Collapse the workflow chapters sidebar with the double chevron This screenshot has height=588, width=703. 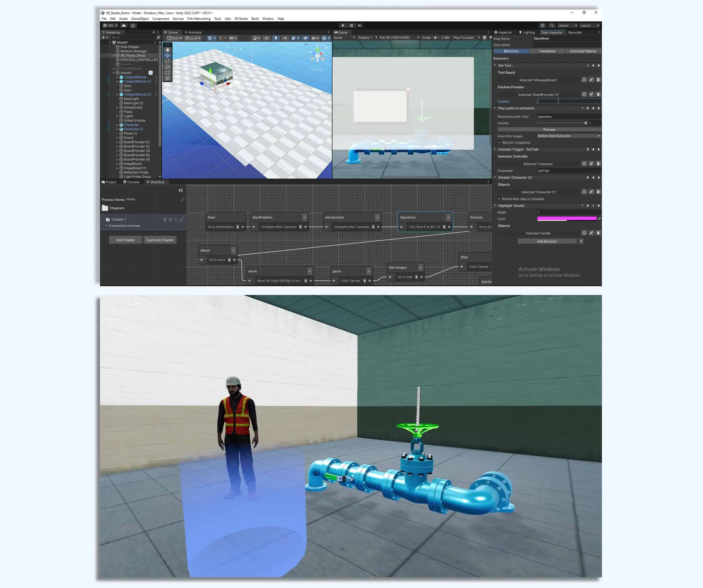point(180,190)
